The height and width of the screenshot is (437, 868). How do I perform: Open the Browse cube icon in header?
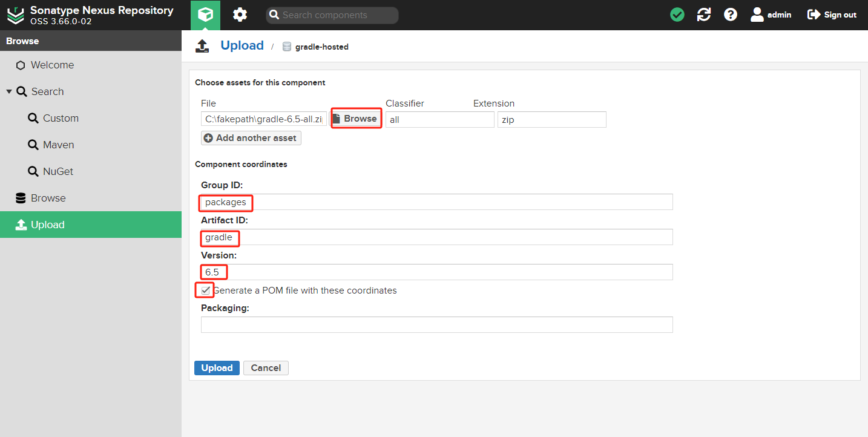[205, 15]
